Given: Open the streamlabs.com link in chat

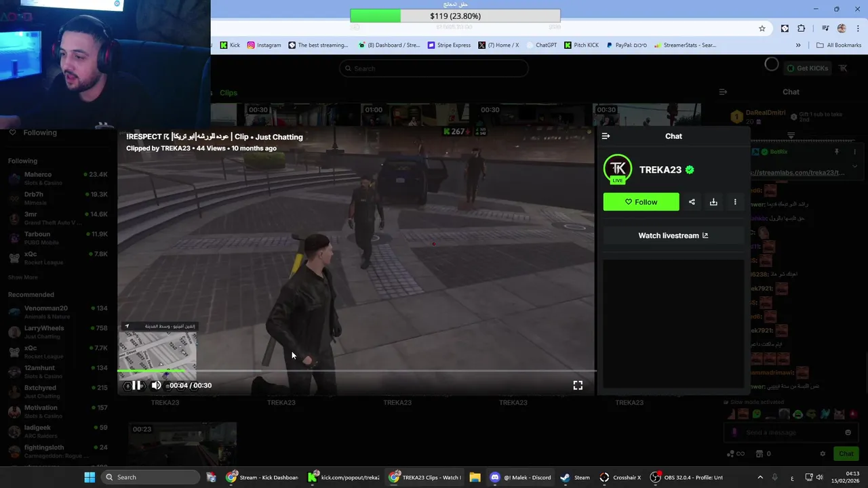Looking at the screenshot, I should 797,173.
